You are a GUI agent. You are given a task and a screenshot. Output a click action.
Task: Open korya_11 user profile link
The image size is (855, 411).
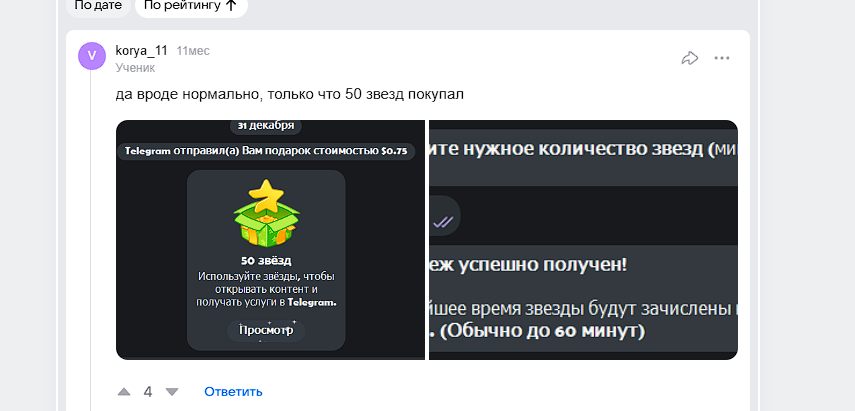click(141, 50)
